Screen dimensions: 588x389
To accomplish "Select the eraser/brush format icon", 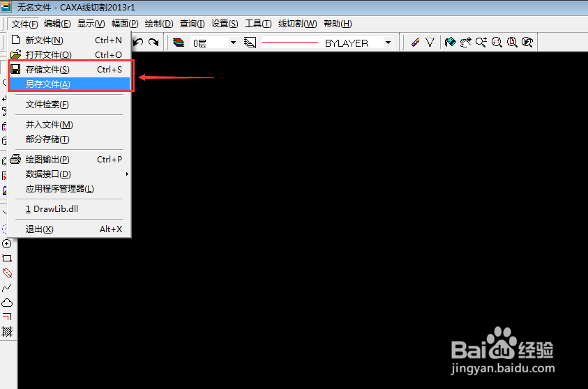I will point(415,43).
